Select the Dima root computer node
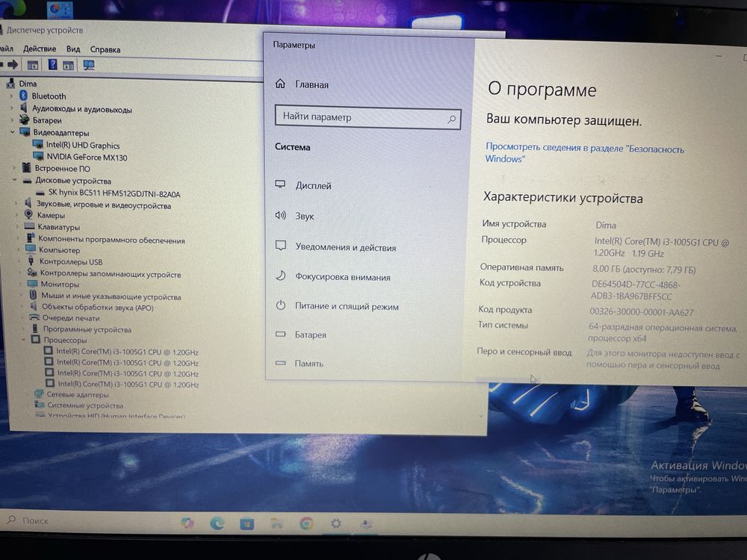 pos(28,84)
